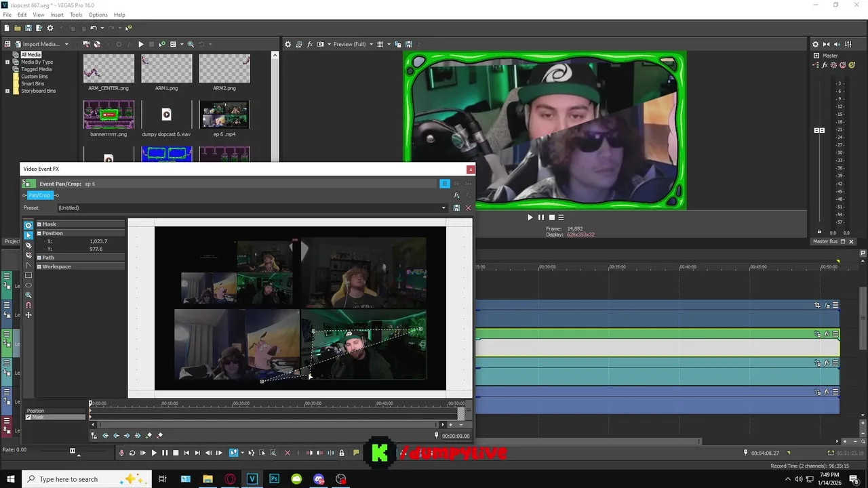
Task: Open the Windows Start menu
Action: pyautogui.click(x=11, y=479)
